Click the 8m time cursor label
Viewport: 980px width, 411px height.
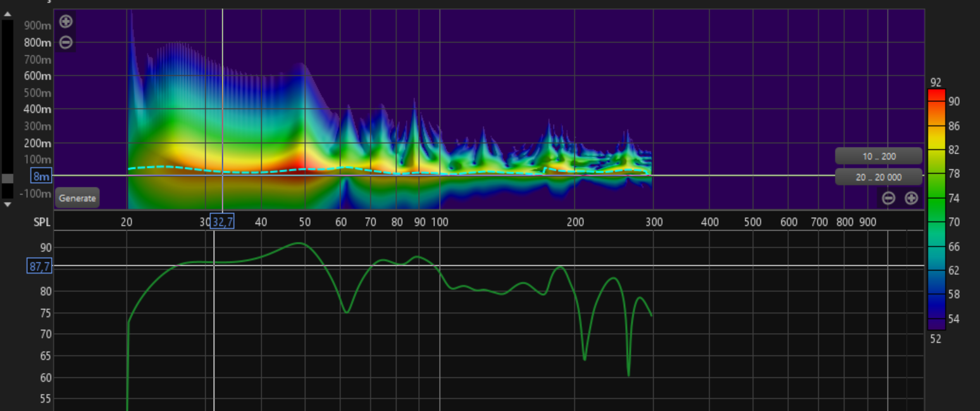[41, 177]
